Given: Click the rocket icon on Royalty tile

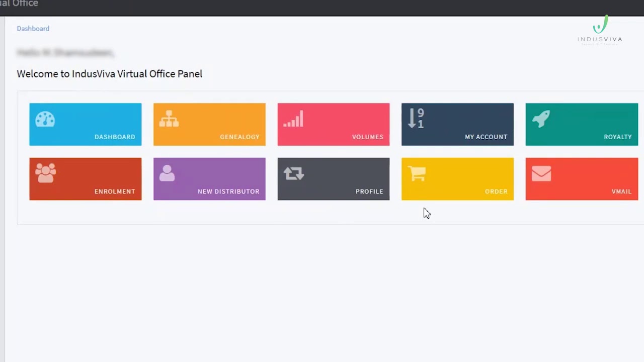Looking at the screenshot, I should point(541,119).
